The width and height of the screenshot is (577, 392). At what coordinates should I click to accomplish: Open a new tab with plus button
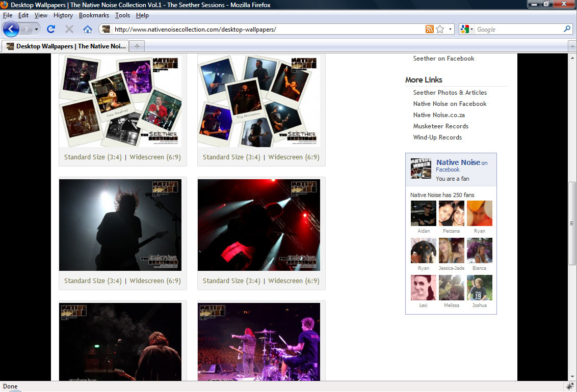pos(137,46)
